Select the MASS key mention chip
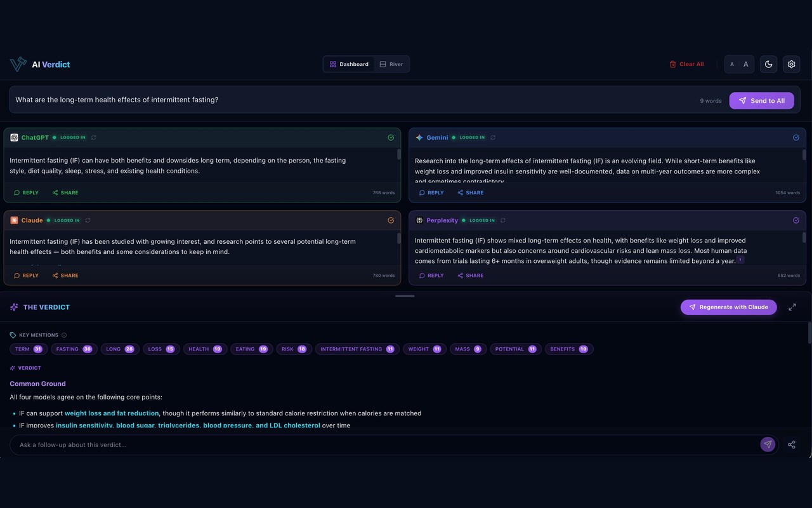 point(468,349)
